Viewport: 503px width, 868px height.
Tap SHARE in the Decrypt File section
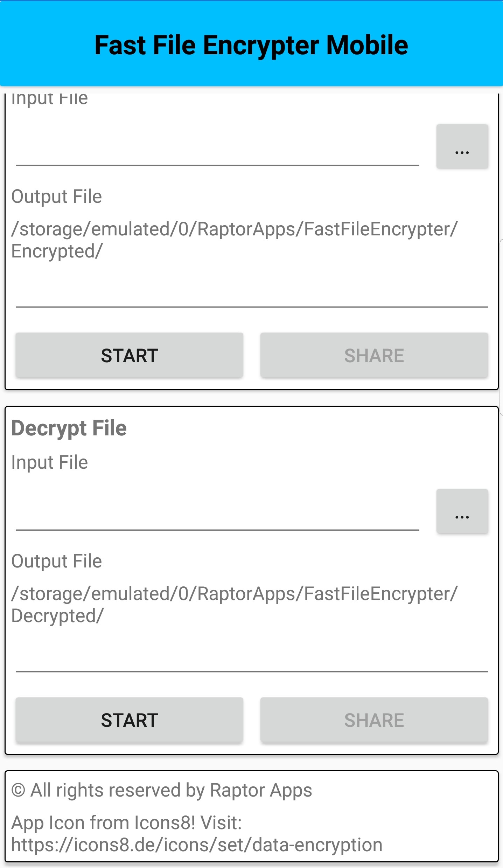click(x=374, y=720)
